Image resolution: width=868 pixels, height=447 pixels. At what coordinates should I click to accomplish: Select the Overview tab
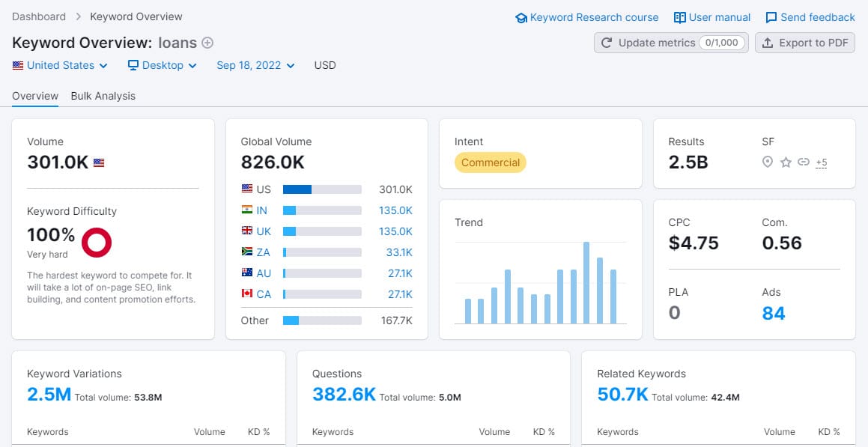click(35, 96)
